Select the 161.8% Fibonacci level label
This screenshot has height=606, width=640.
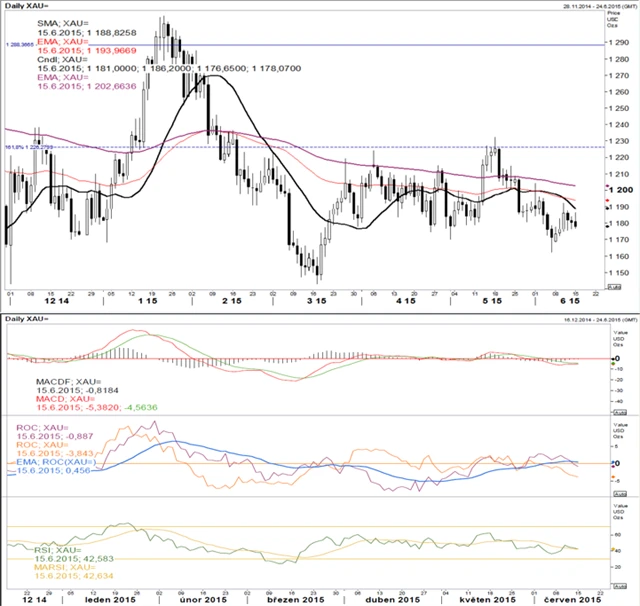click(x=24, y=147)
